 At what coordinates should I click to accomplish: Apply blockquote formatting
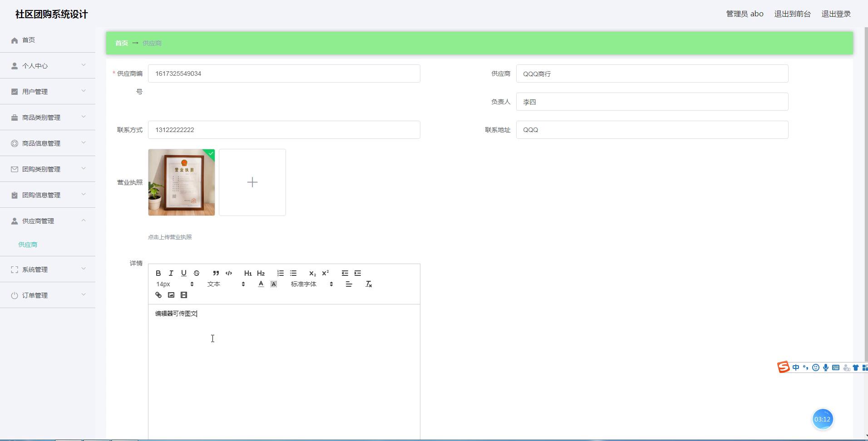[x=216, y=273]
